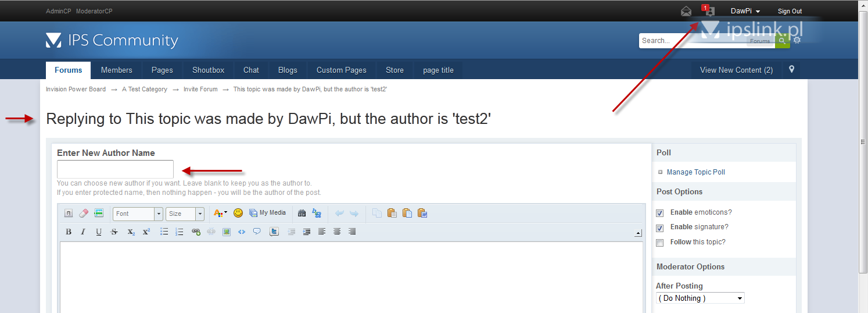Viewport: 868px width, 313px height.
Task: Switch to the Blogs tab
Action: (x=288, y=70)
